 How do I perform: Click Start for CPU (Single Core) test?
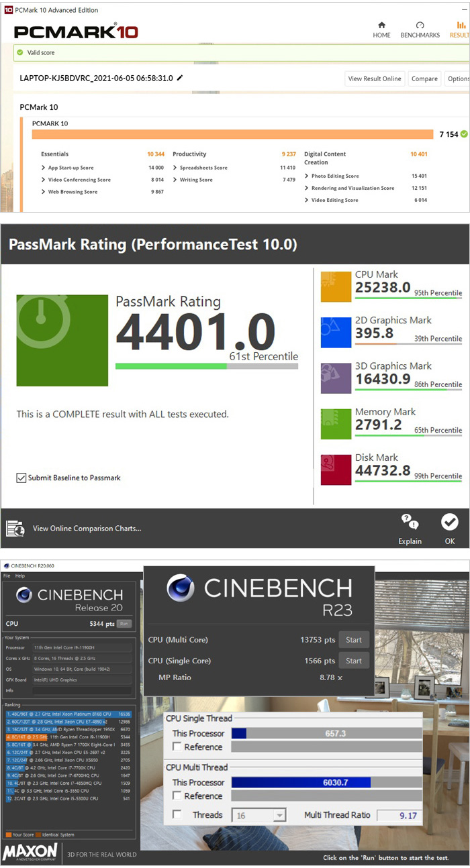point(354,661)
